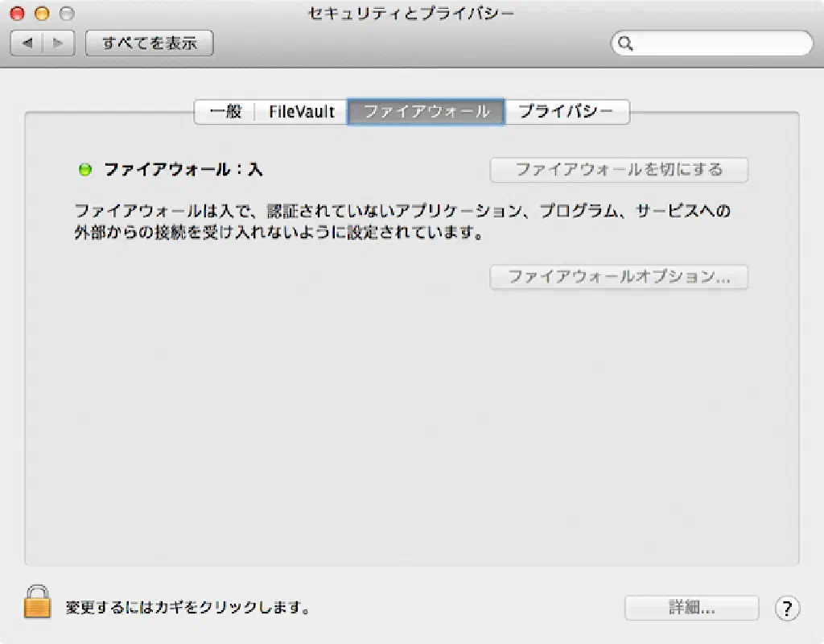
Task: Minimize the window with the yellow button
Action: tap(42, 14)
